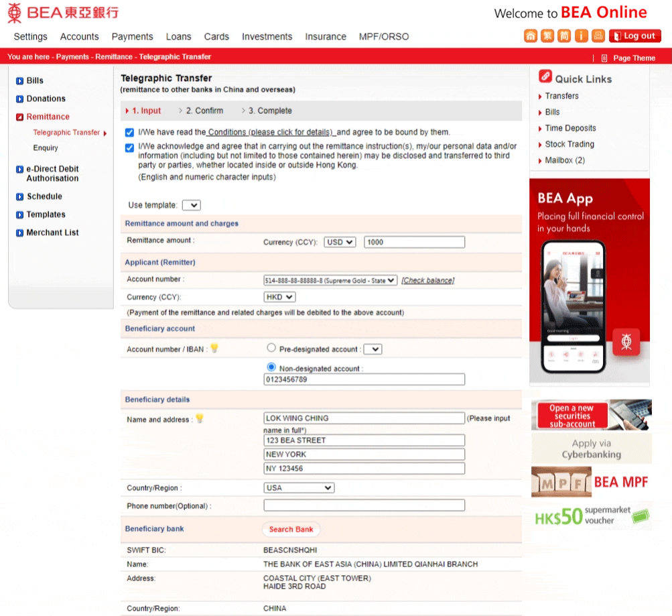The height and width of the screenshot is (616, 672).
Task: Click the address field NEW YORK
Action: 364,454
